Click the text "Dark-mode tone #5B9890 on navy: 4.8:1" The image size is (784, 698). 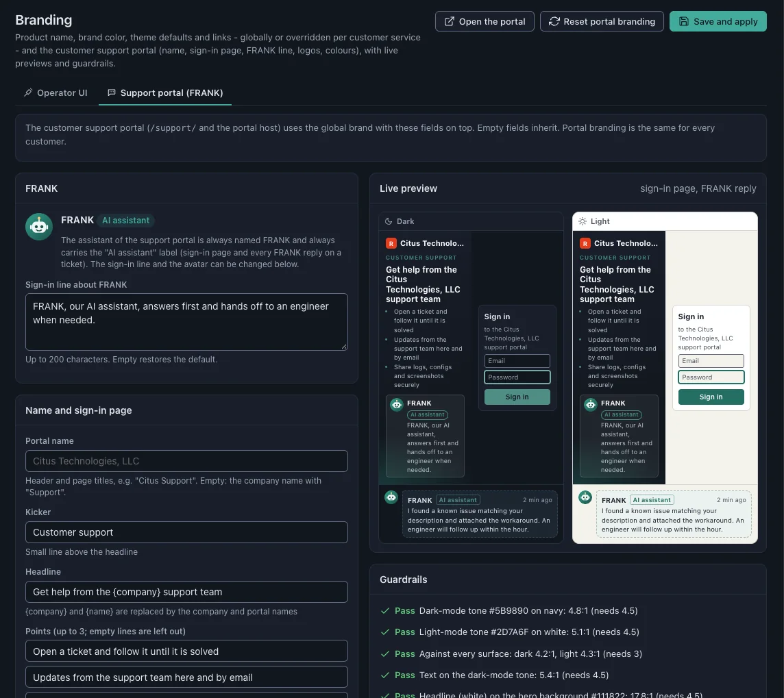click(x=505, y=610)
